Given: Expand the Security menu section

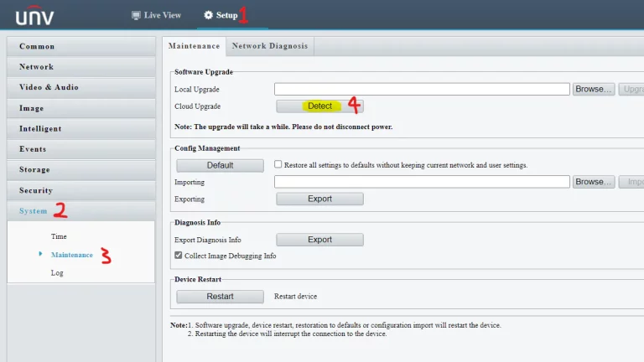Looking at the screenshot, I should tap(80, 190).
